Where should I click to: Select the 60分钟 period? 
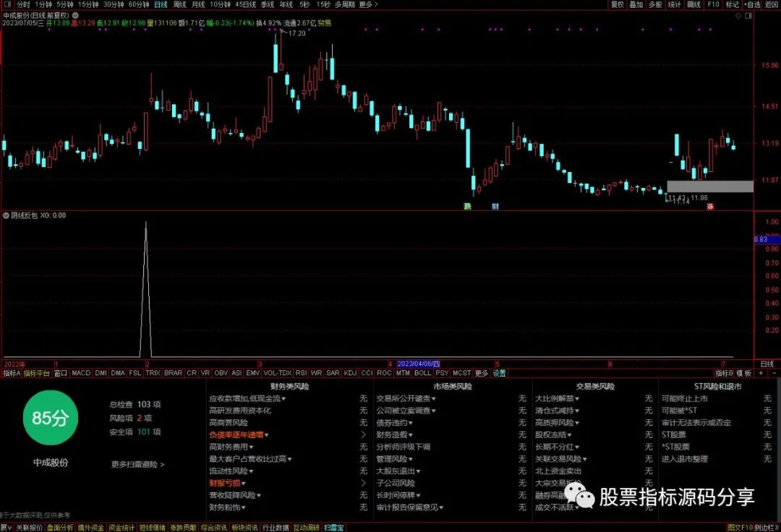tap(138, 4)
